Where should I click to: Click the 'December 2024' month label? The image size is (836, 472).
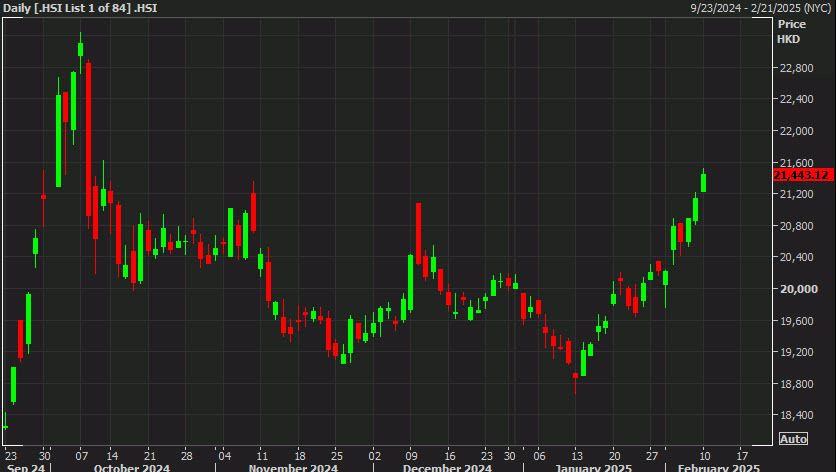pos(447,468)
